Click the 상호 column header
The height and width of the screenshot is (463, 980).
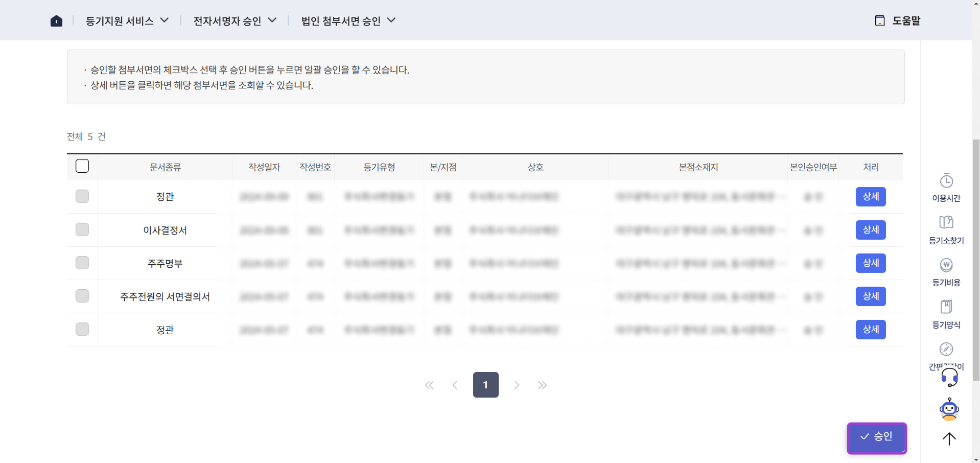click(x=535, y=167)
